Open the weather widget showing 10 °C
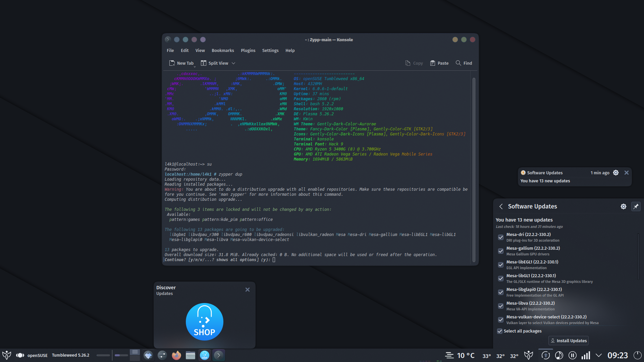The image size is (644, 362). pyautogui.click(x=460, y=355)
